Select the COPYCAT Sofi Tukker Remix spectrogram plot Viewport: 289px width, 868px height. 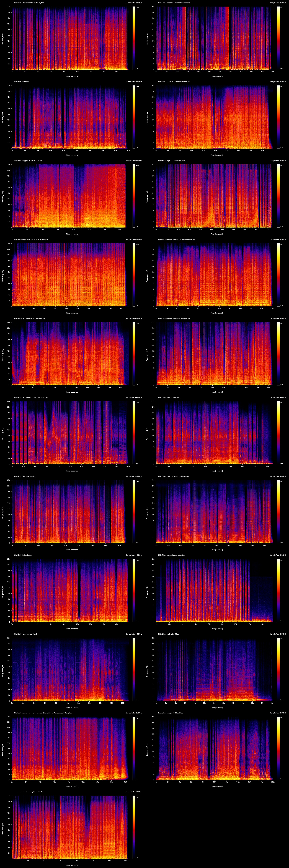[214, 117]
